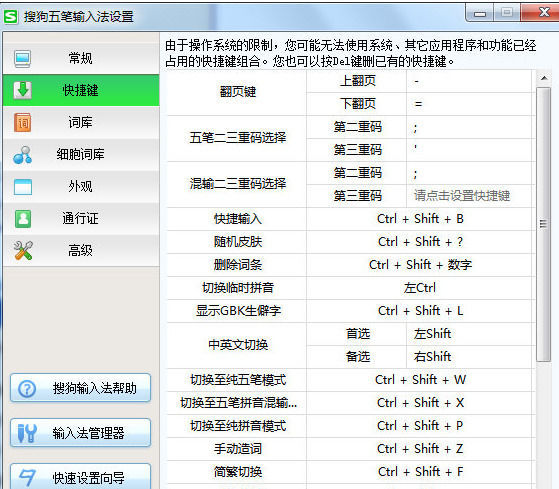Switch to the 高级 tab

[x=81, y=250]
